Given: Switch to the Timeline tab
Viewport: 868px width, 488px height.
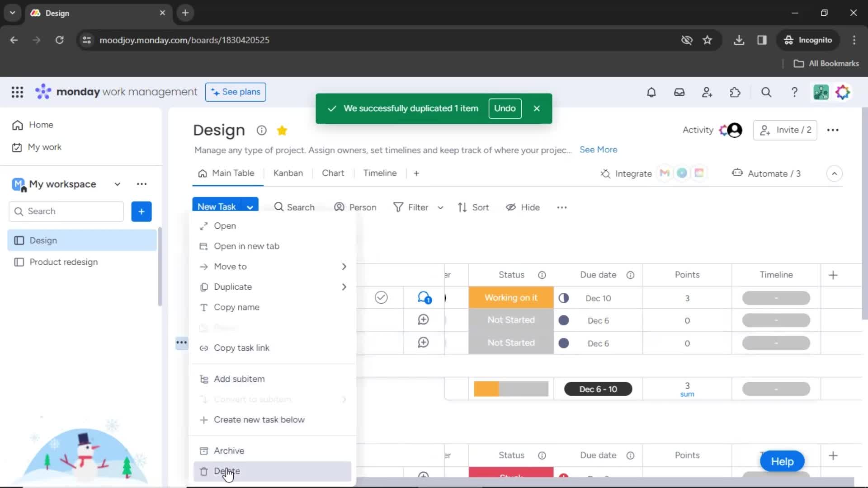Looking at the screenshot, I should click(380, 173).
